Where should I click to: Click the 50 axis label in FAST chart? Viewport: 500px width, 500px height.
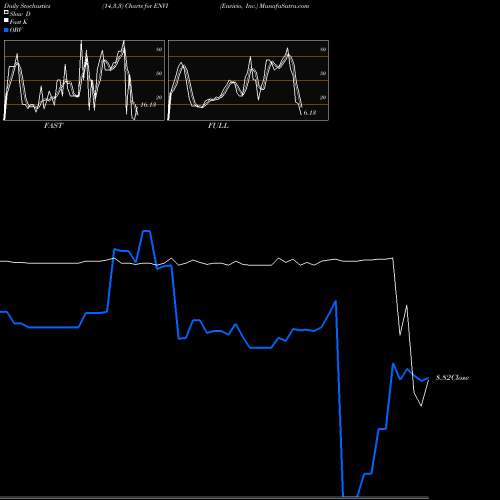pos(159,73)
